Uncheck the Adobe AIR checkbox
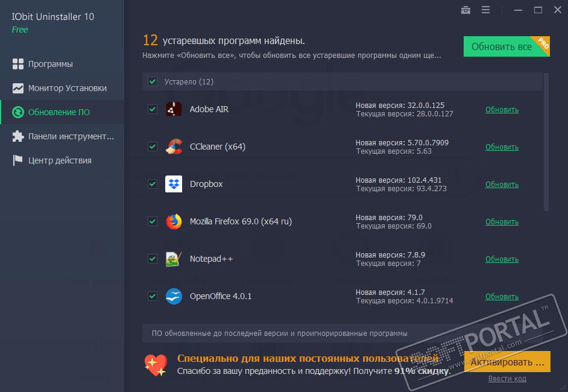This screenshot has height=392, width=568. [x=153, y=109]
